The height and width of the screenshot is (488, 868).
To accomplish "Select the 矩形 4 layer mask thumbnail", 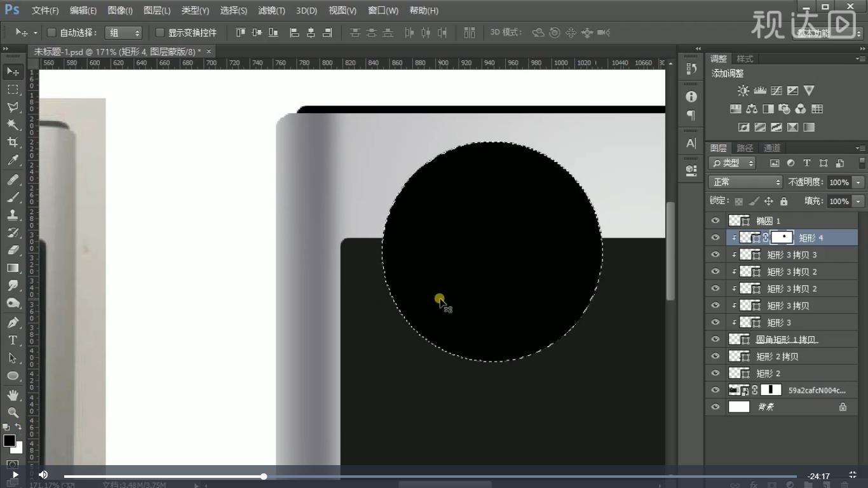I will [782, 238].
